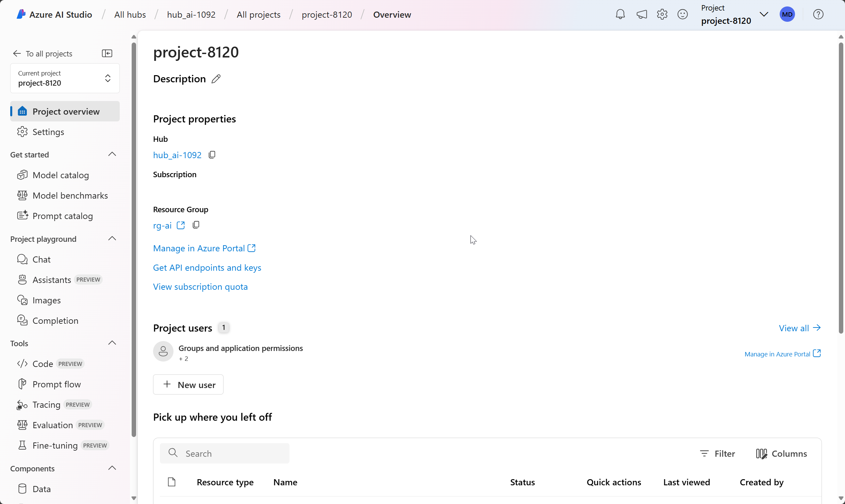Expand the Project dropdown in header
845x504 pixels.
(764, 14)
